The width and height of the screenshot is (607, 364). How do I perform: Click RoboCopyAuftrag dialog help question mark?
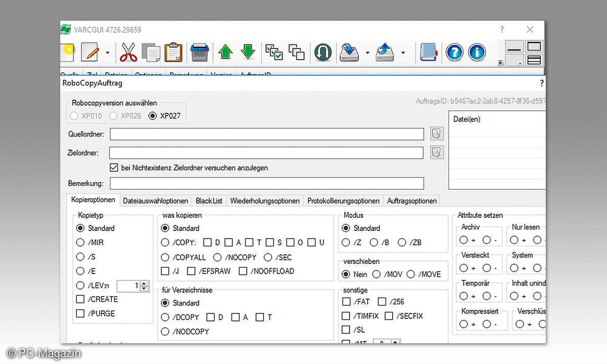click(542, 83)
